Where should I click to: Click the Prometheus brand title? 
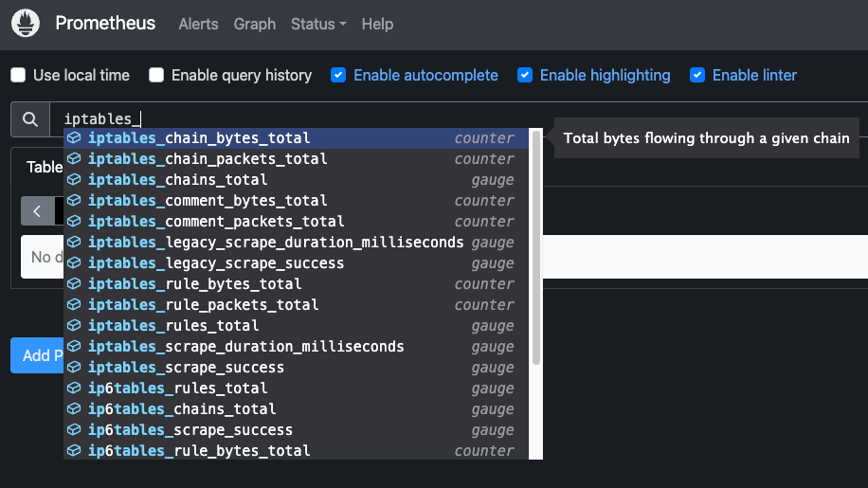(105, 24)
